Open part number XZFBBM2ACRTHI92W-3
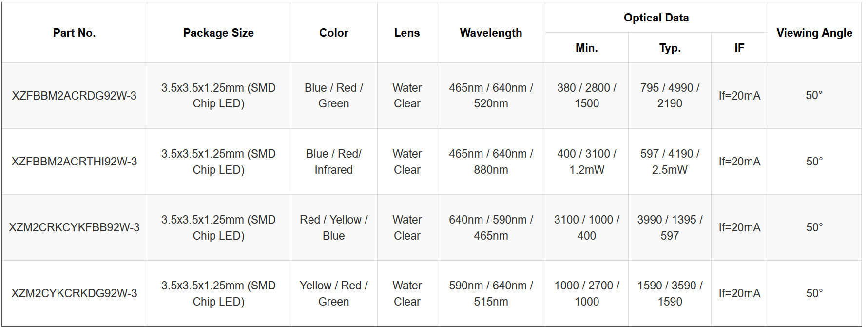The image size is (868, 327). (x=74, y=162)
